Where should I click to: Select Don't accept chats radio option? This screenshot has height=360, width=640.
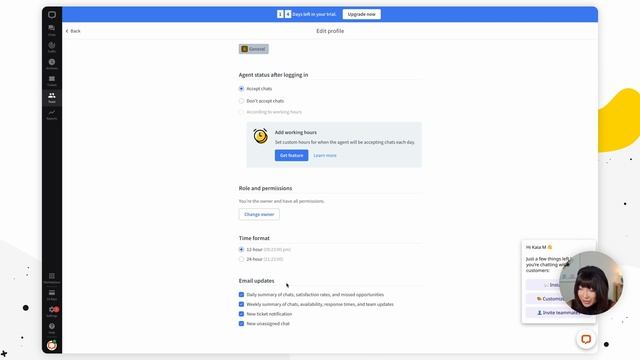pos(241,101)
